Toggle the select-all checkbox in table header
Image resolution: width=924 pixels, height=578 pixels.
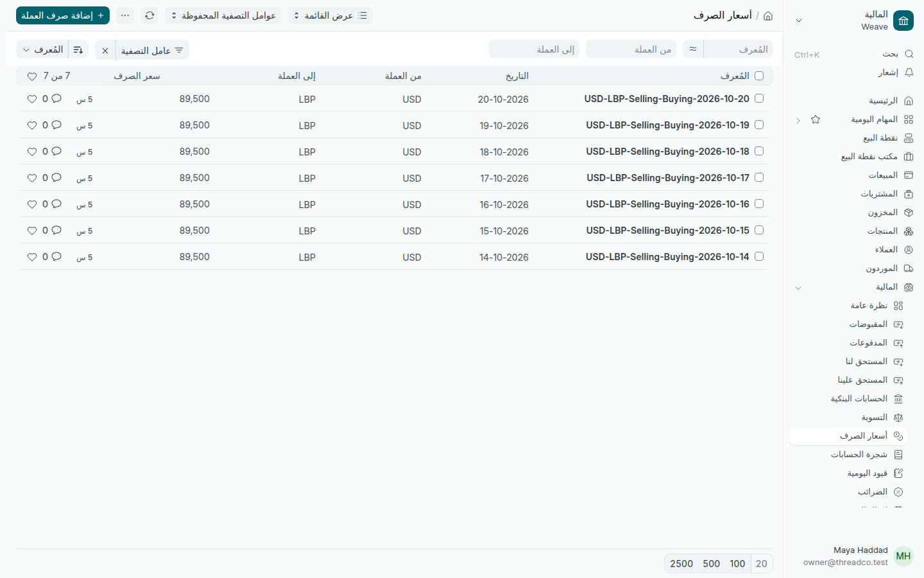tap(759, 76)
